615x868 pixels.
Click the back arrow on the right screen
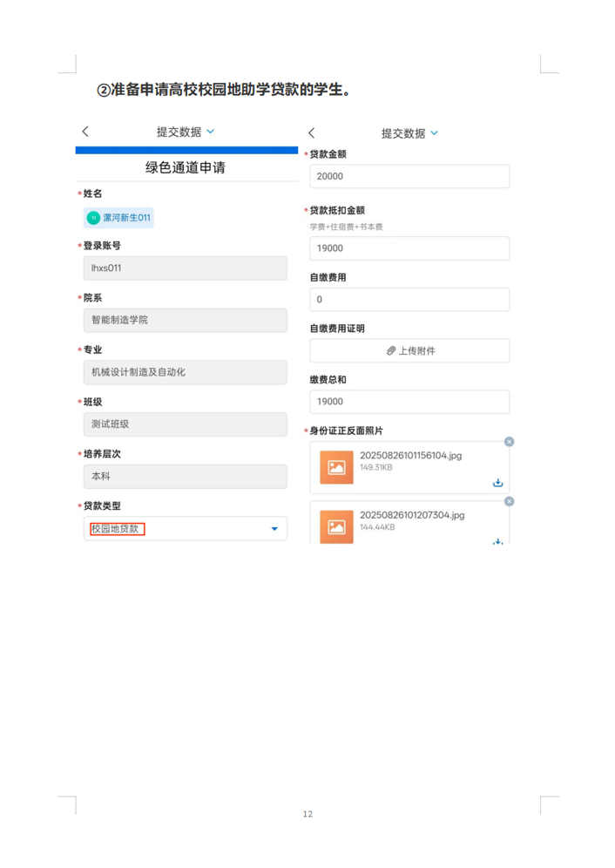(312, 133)
